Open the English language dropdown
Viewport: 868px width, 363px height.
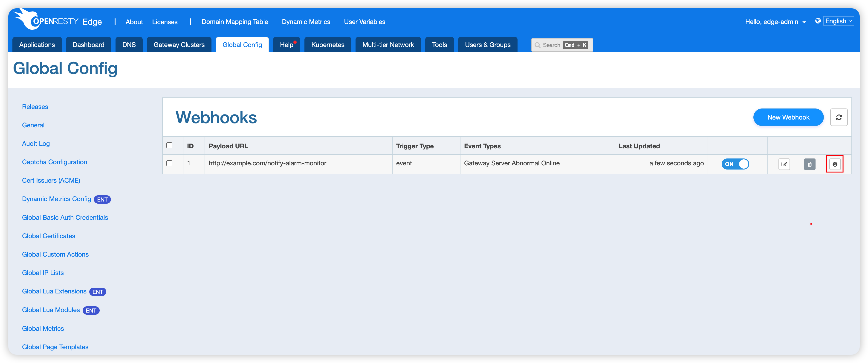click(838, 21)
